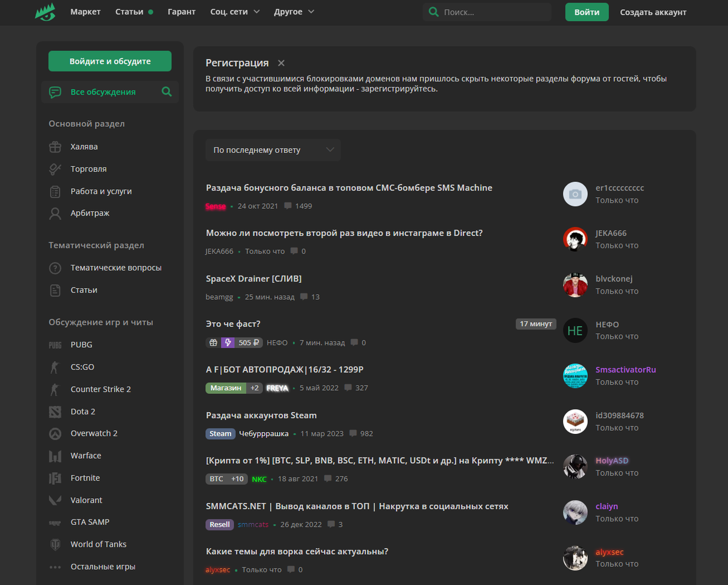Click author name Чебурррашка
The width and height of the screenshot is (728, 585).
pos(264,433)
